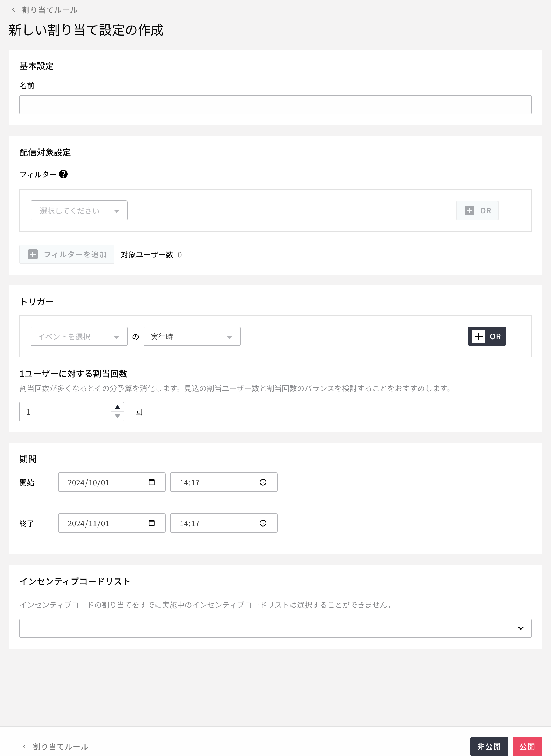
Task: Focus the 名前 text input
Action: pos(275,104)
